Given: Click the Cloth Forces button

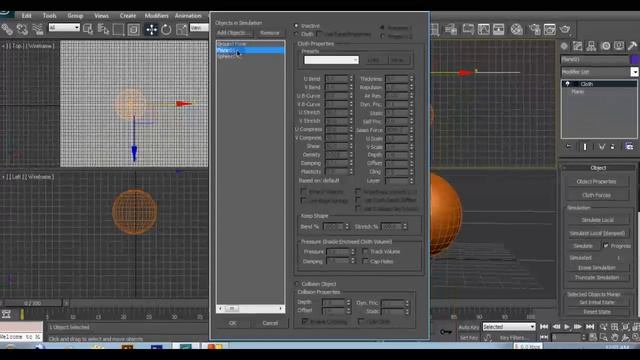Looking at the screenshot, I should [597, 195].
